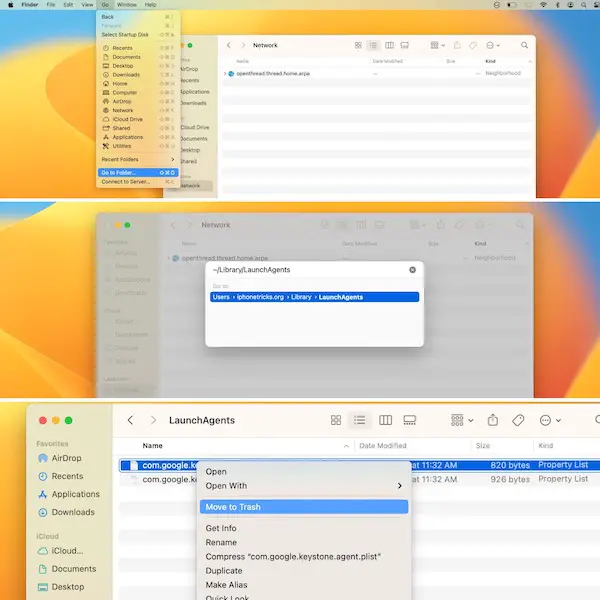Expand the openthread.thread.home.arpa network item
Screen dimensions: 600x600
click(x=224, y=74)
